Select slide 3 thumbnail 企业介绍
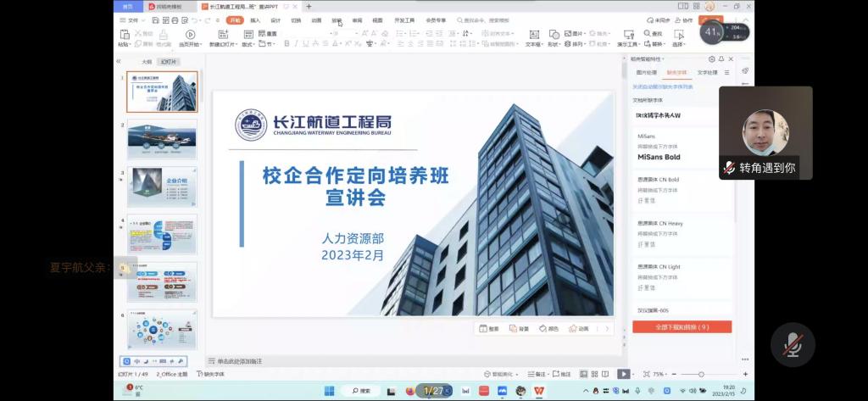This screenshot has height=401, width=868. click(x=162, y=187)
